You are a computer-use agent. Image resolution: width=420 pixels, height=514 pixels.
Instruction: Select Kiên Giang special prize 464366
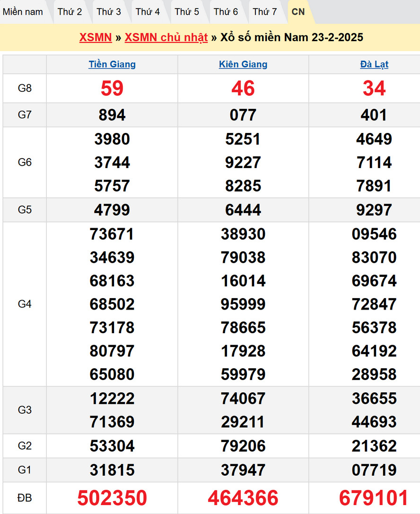click(243, 498)
